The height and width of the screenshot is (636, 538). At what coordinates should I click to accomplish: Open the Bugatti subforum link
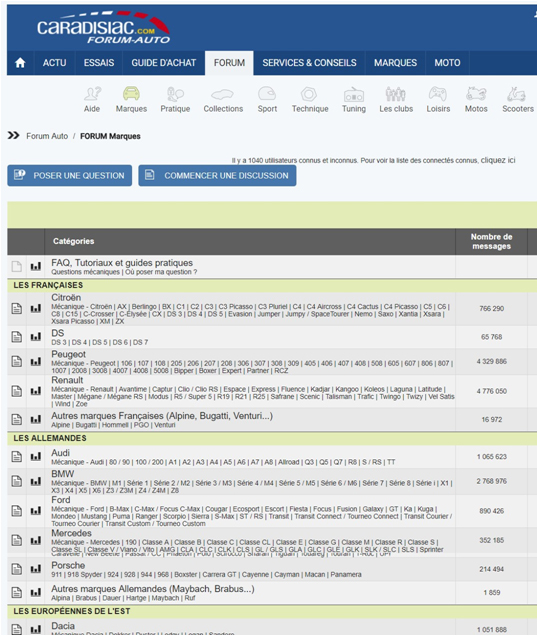[x=86, y=425]
